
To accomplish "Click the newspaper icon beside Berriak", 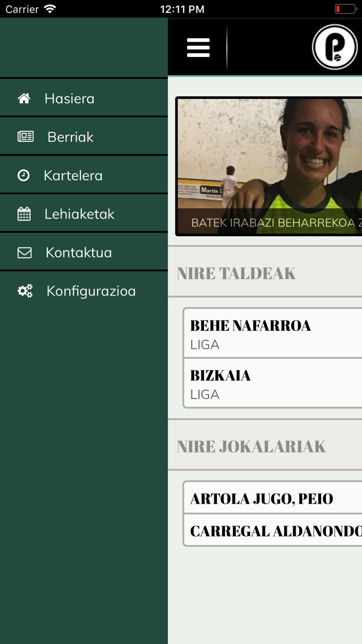I will point(25,136).
